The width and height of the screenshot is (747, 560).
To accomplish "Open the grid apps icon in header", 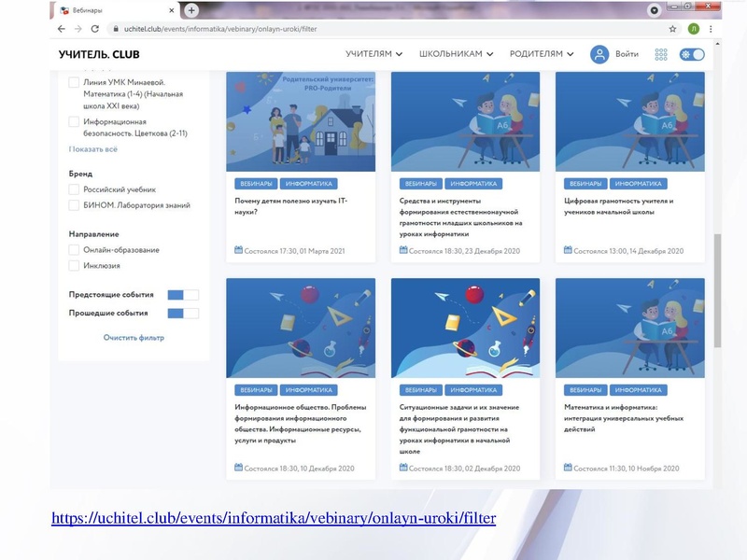I will click(661, 54).
